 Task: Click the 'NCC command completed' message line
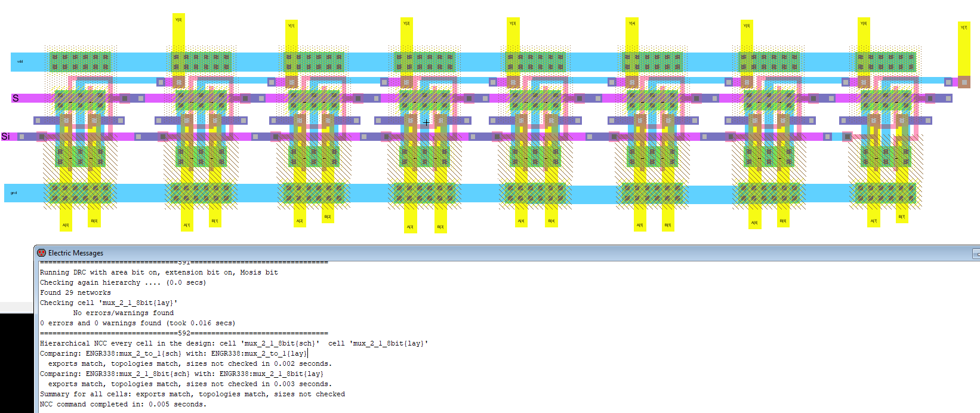[x=123, y=404]
